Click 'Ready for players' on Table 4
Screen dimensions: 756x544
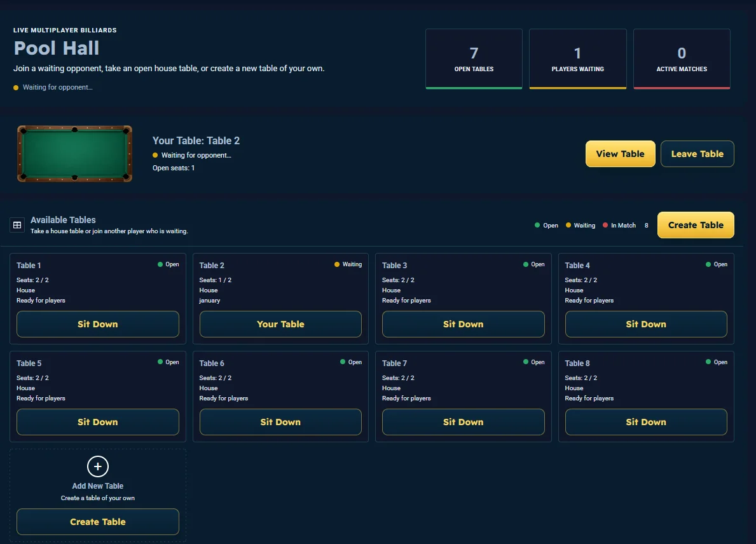point(589,301)
